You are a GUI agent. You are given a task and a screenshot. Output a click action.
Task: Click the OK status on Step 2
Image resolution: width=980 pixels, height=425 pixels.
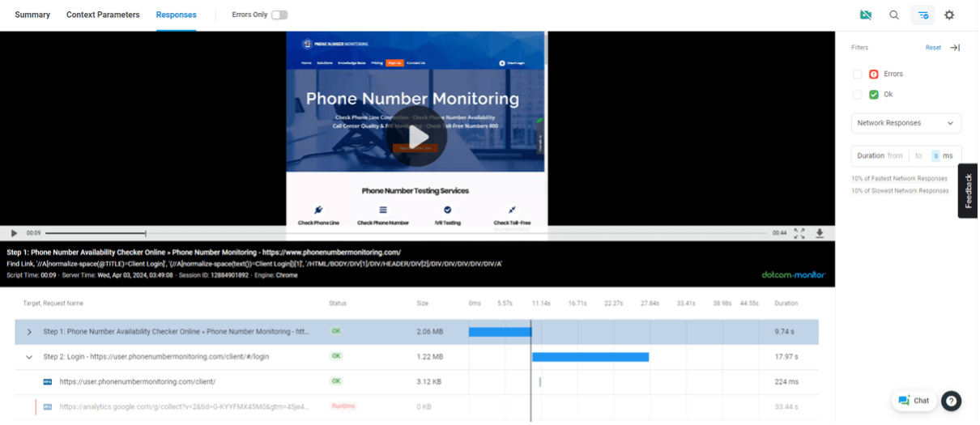[x=336, y=356]
